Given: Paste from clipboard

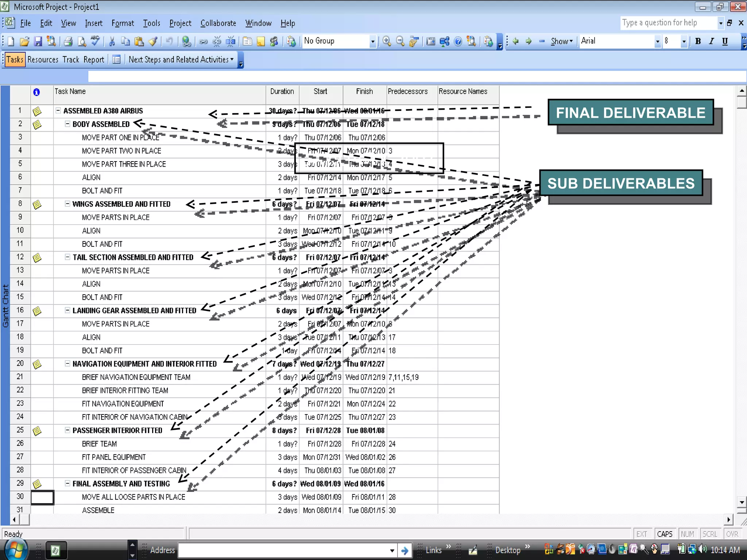Looking at the screenshot, I should point(139,42).
